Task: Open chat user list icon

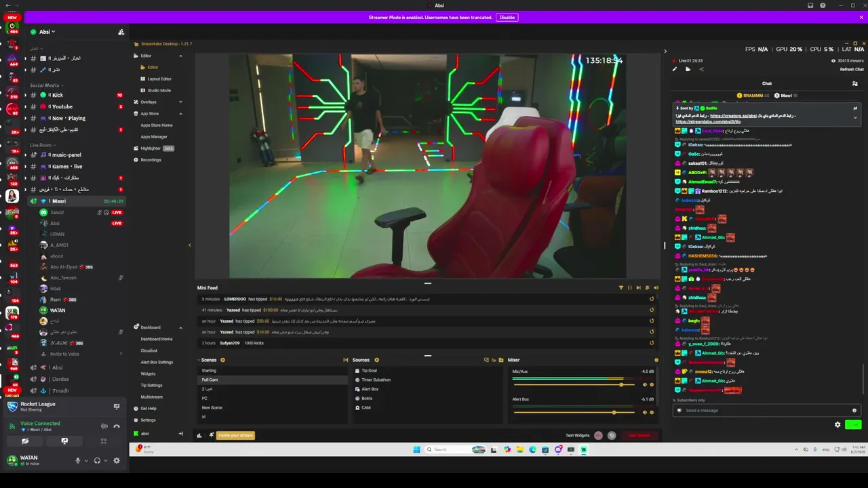Action: (x=854, y=83)
